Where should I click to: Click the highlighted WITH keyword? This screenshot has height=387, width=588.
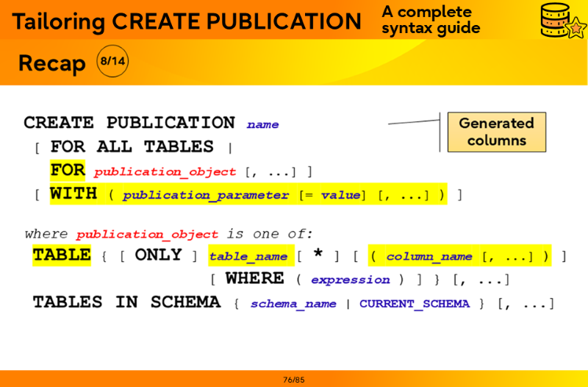point(73,193)
